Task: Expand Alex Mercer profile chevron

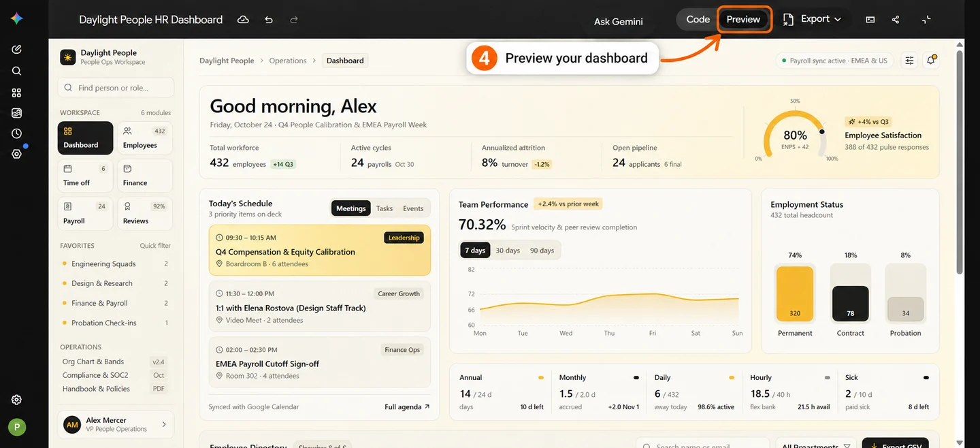Action: 164,424
